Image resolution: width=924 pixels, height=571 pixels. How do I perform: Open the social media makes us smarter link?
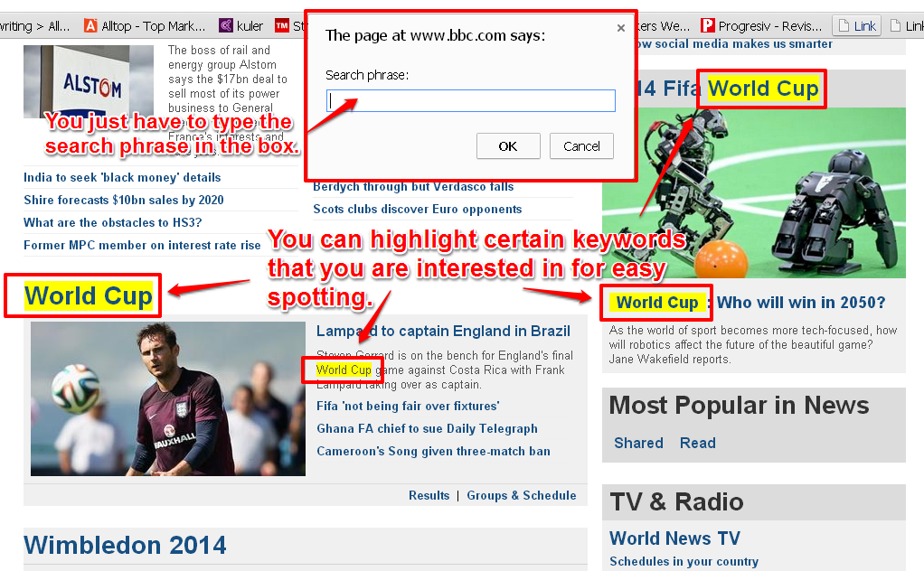(x=733, y=44)
